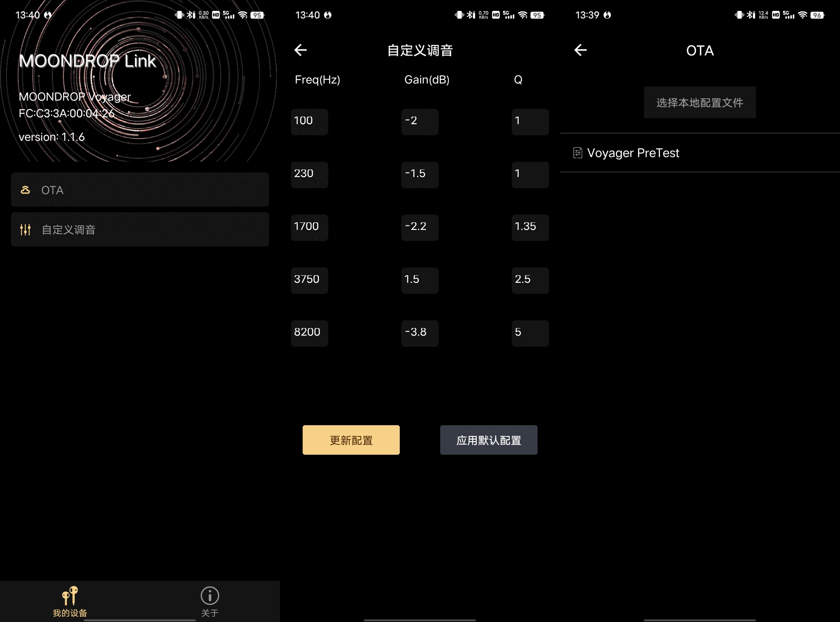Screen dimensions: 840x622
Task: Click the OTA page title
Action: coord(700,50)
